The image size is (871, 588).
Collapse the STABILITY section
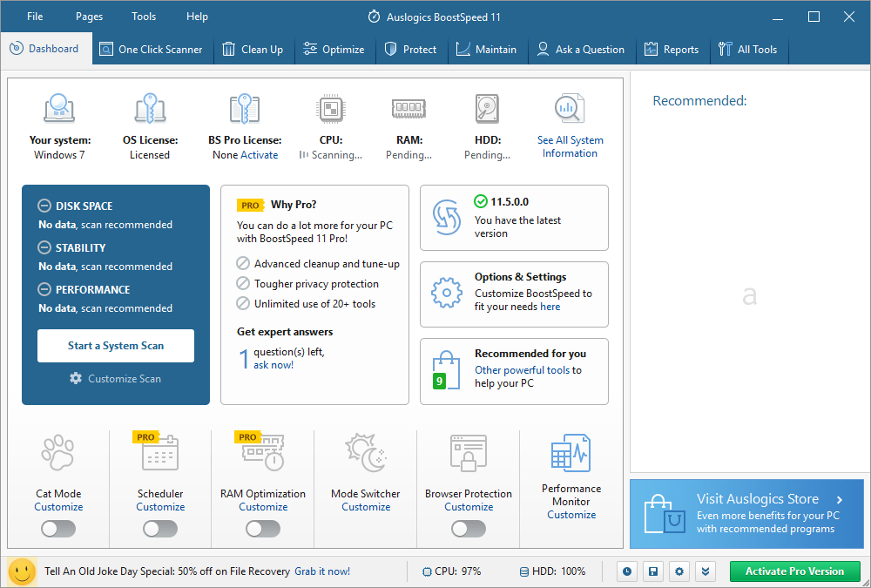[x=44, y=247]
